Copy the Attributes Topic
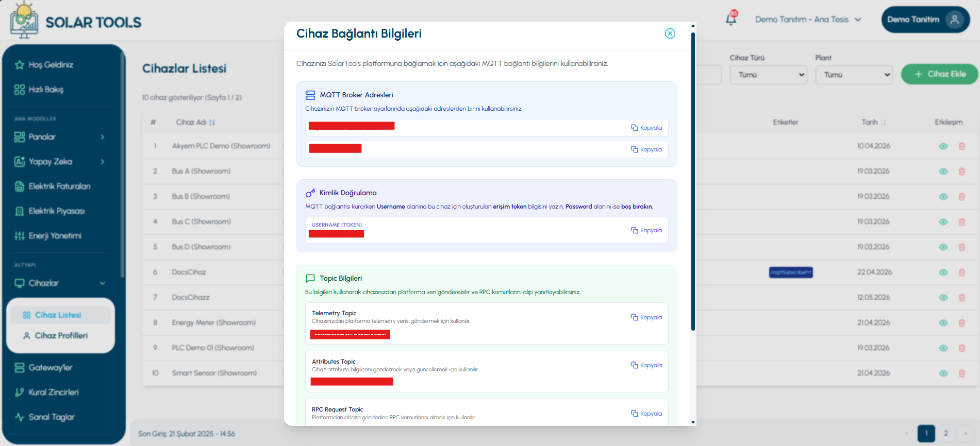This screenshot has height=446, width=980. [646, 365]
